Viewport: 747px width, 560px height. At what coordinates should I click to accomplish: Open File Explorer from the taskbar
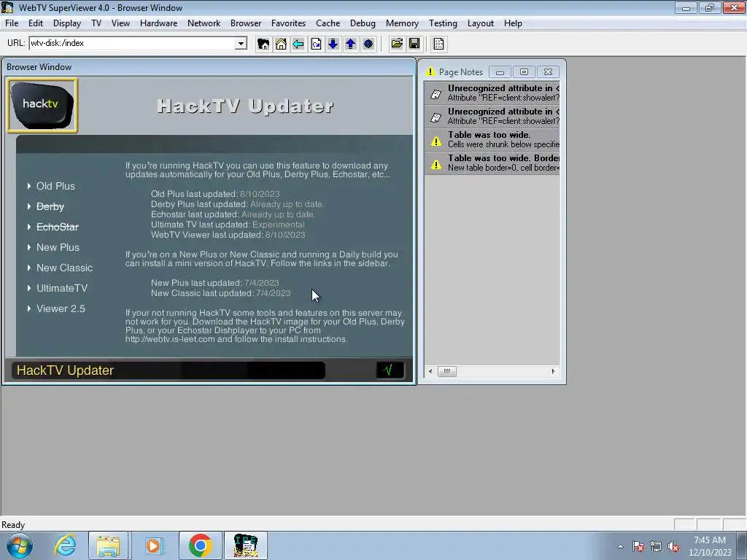click(x=108, y=545)
